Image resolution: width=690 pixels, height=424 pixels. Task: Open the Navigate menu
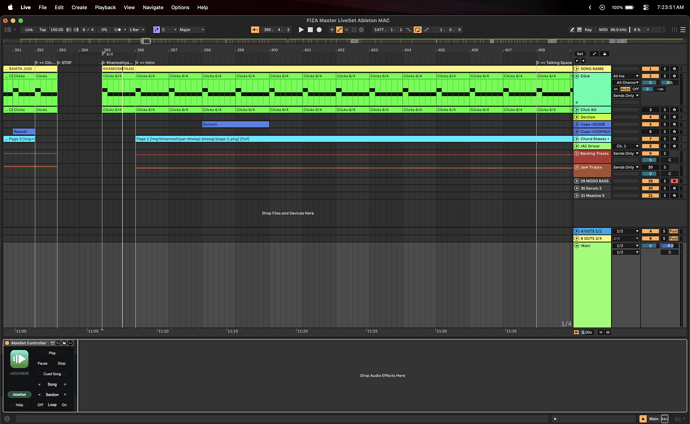(x=152, y=7)
